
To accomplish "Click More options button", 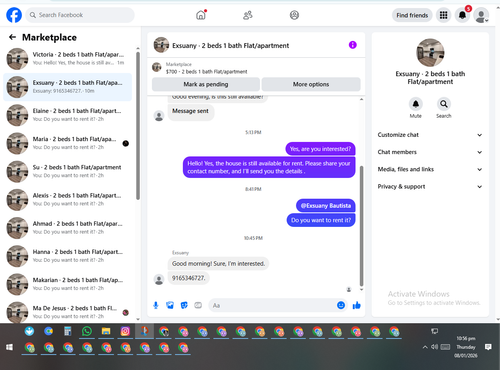I will pyautogui.click(x=311, y=84).
